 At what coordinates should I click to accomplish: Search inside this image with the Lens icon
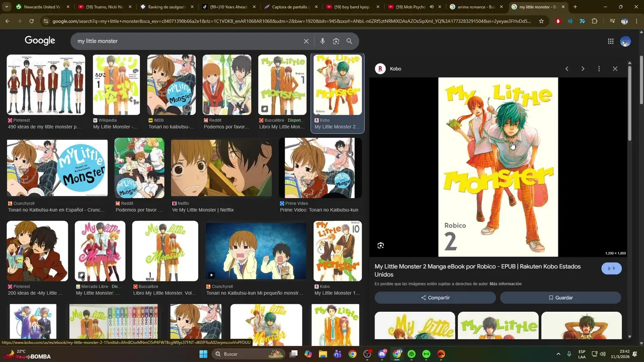tap(380, 245)
